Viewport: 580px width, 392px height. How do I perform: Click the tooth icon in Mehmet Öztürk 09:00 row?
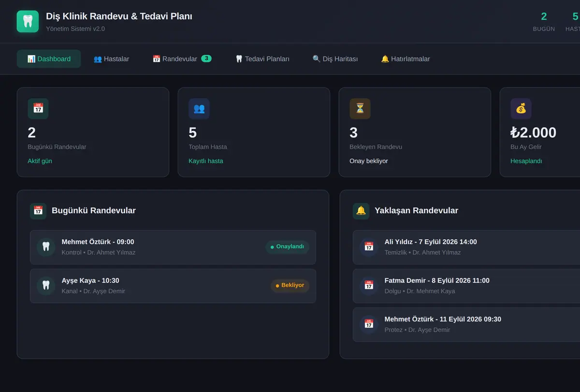[46, 247]
